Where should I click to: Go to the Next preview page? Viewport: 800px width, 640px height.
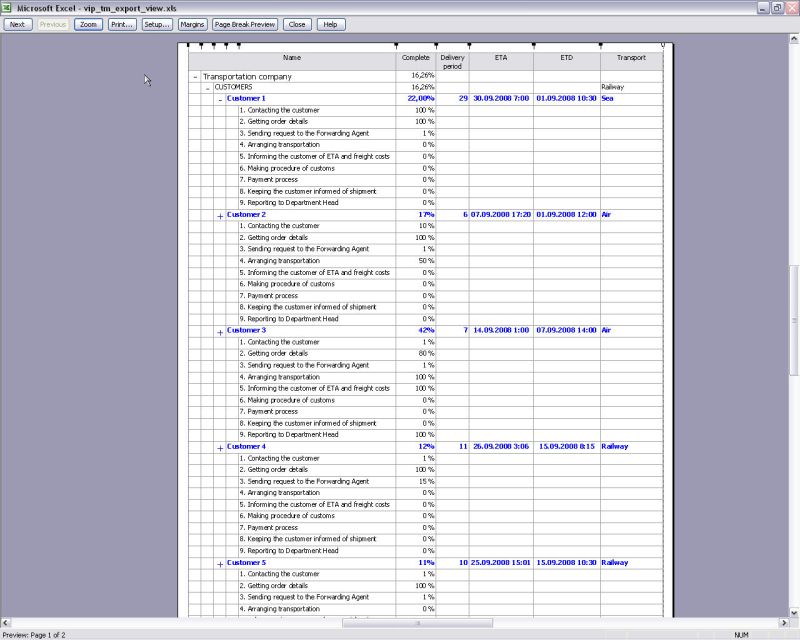click(17, 24)
